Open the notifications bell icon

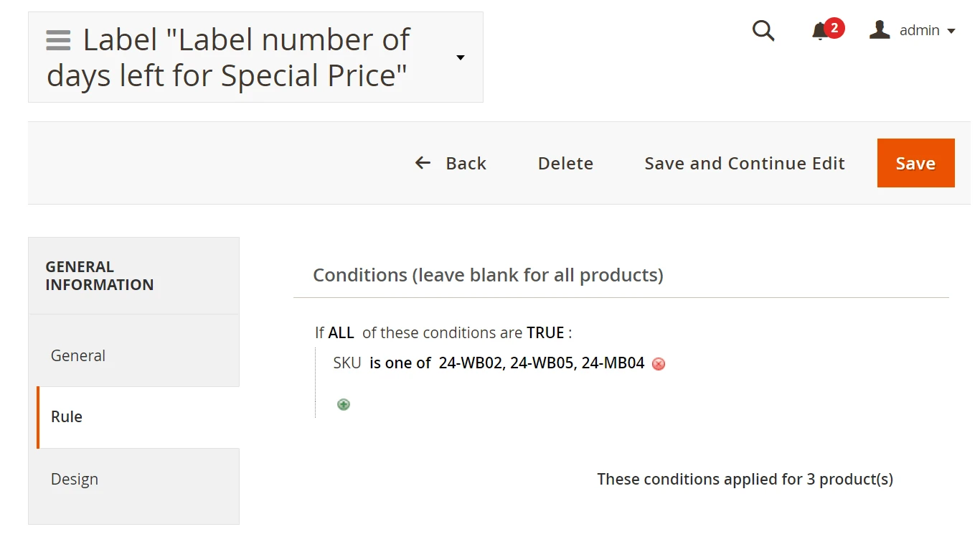point(820,31)
